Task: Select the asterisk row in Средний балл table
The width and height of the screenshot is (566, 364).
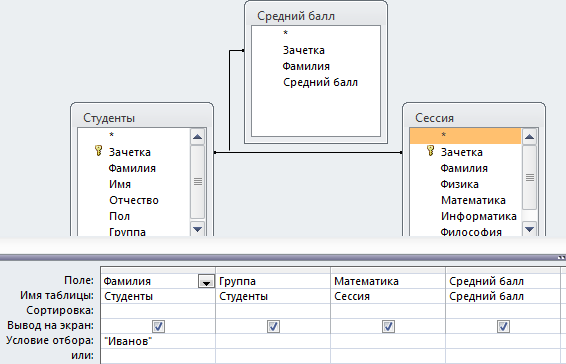Action: [316, 33]
